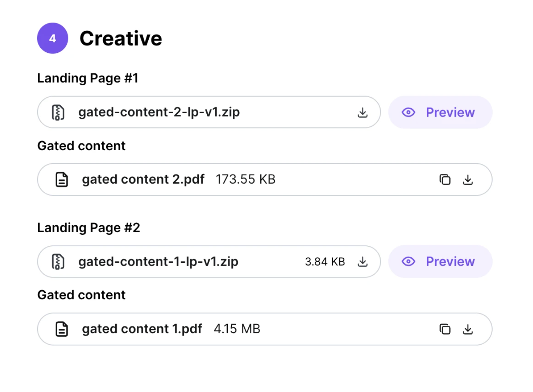Image resolution: width=533 pixels, height=392 pixels.
Task: Download gated-content-2-lp-v1.zip via its download icon
Action: (x=362, y=112)
